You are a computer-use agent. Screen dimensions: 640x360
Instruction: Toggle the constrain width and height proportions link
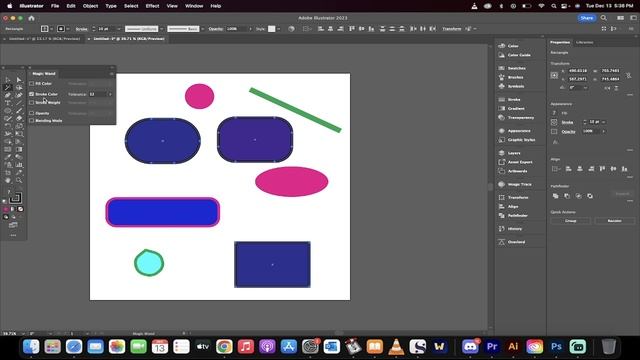point(629,75)
